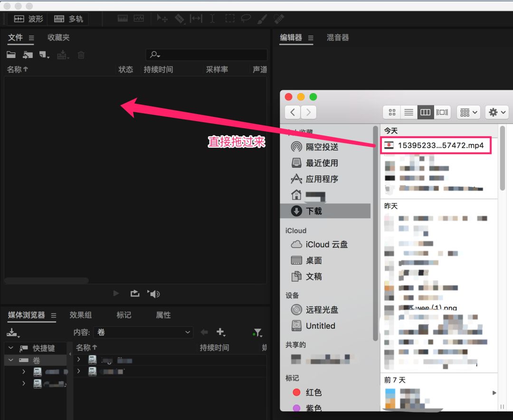The height and width of the screenshot is (420, 513).
Task: Open the 编辑器 tab
Action: pos(291,38)
